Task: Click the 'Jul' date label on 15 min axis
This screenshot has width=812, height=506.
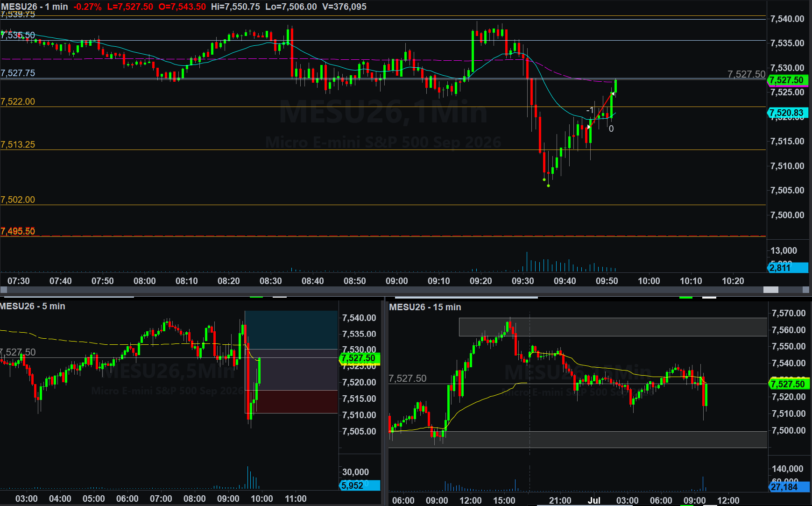Action: 594,500
